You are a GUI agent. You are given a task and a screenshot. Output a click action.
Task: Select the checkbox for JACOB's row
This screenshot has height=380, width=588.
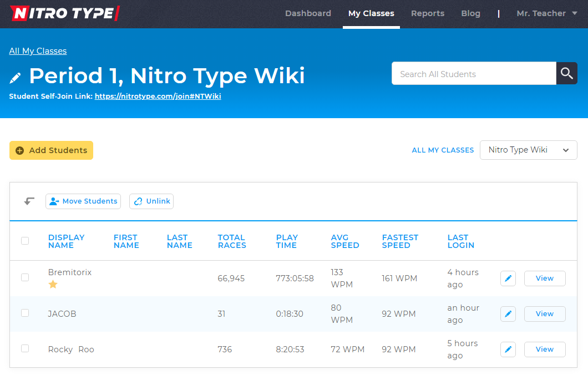(x=25, y=313)
